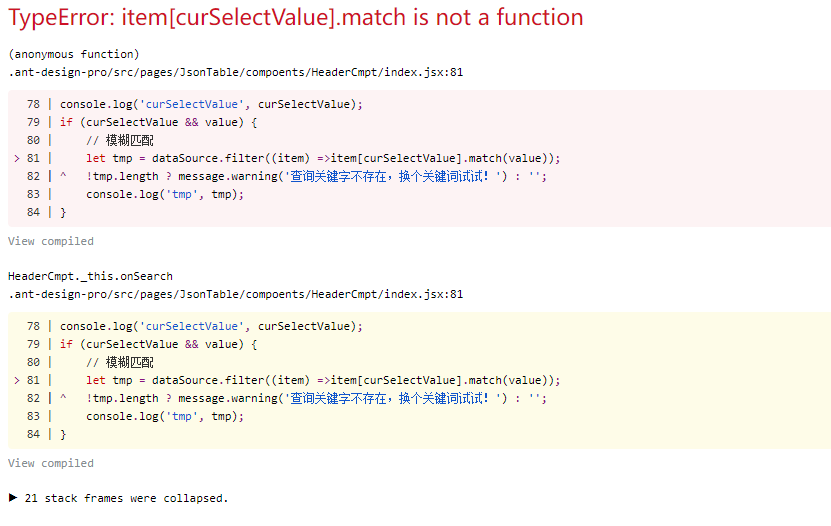Click the message.warning line in the yellow block
This screenshot has height=526, width=831.
coord(316,398)
